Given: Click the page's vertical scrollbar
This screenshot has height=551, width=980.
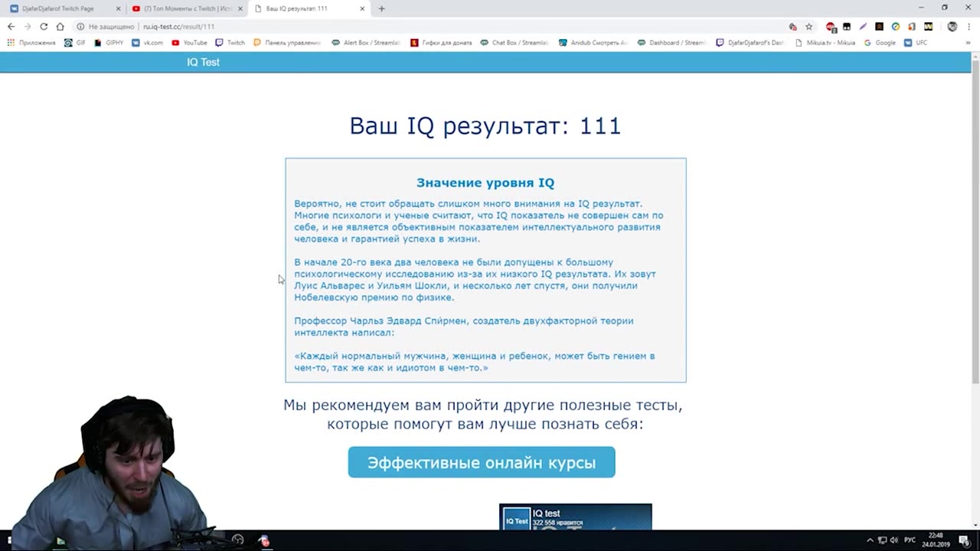Looking at the screenshot, I should click(975, 230).
